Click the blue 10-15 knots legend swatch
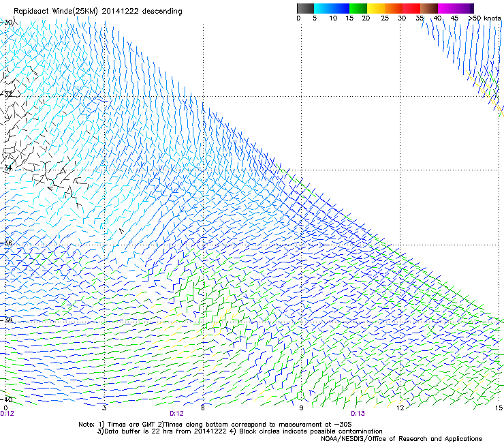The height and width of the screenshot is (443, 504). coord(340,8)
